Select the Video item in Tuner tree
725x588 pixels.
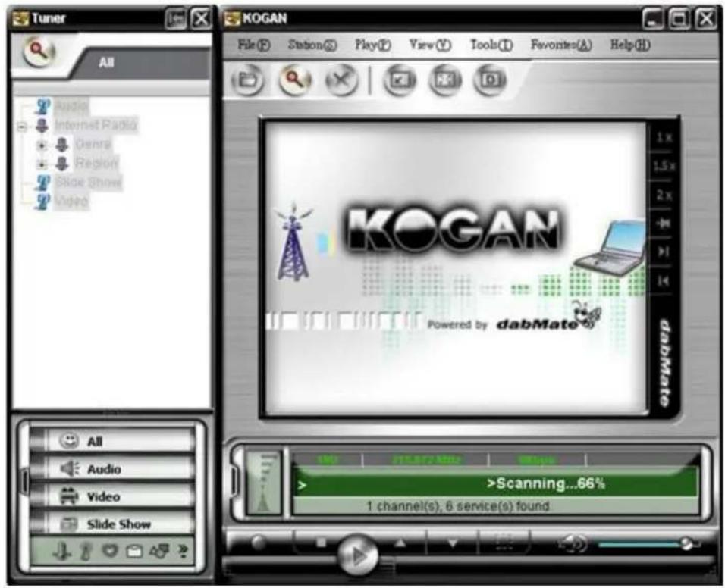71,201
